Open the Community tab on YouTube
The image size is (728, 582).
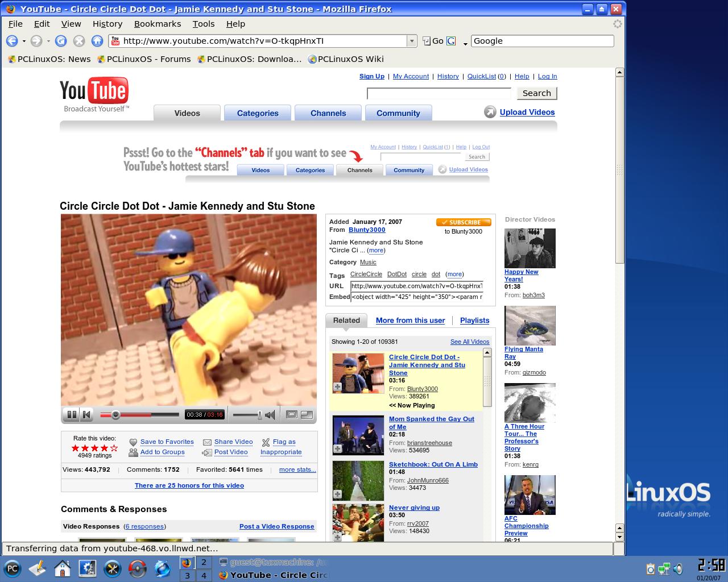pyautogui.click(x=398, y=113)
